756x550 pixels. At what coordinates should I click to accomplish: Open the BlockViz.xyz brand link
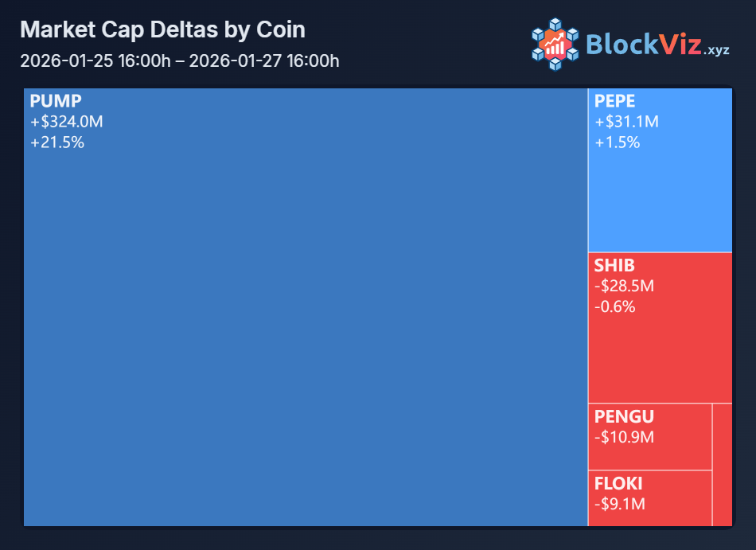click(x=630, y=45)
